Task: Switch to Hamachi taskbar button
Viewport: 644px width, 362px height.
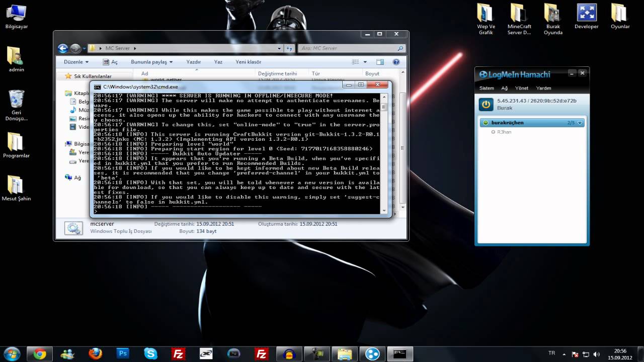Action: (x=372, y=354)
